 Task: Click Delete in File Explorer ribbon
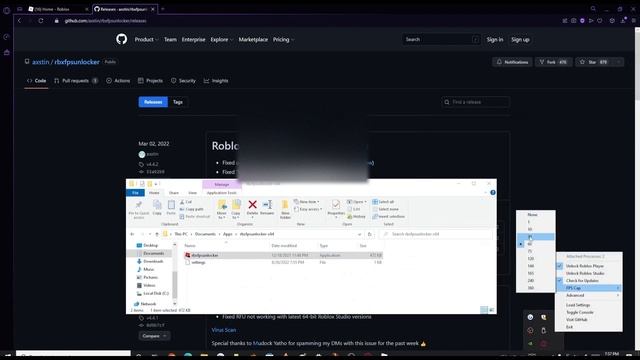pos(252,208)
